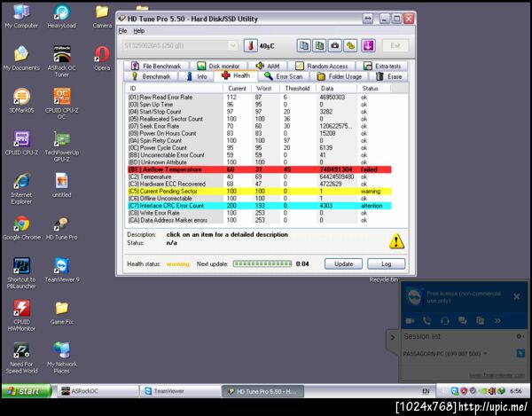Image resolution: width=532 pixels, height=416 pixels.
Task: Select Google Chrome desktop icon
Action: (21, 227)
